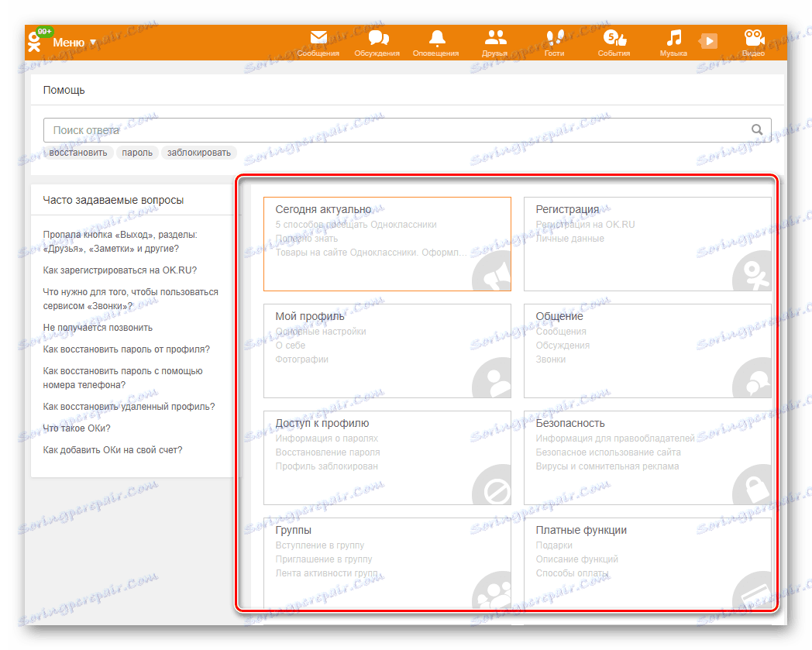
Task: Open the Сегодня актуально section heading
Action: pyautogui.click(x=323, y=209)
